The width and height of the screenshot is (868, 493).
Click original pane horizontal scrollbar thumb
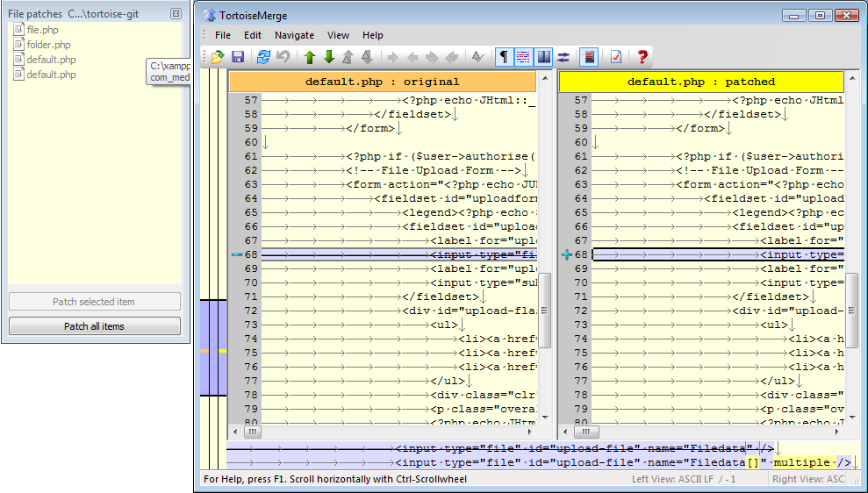[252, 432]
